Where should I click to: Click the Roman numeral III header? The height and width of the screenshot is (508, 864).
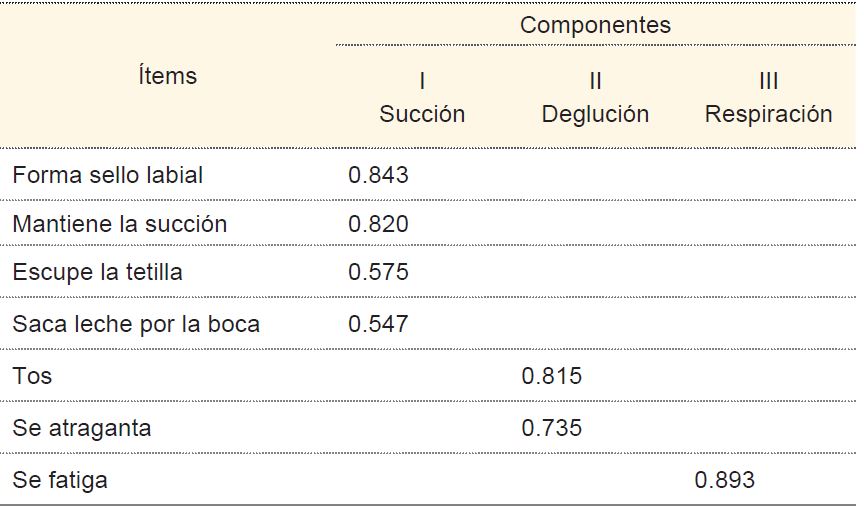click(x=768, y=81)
